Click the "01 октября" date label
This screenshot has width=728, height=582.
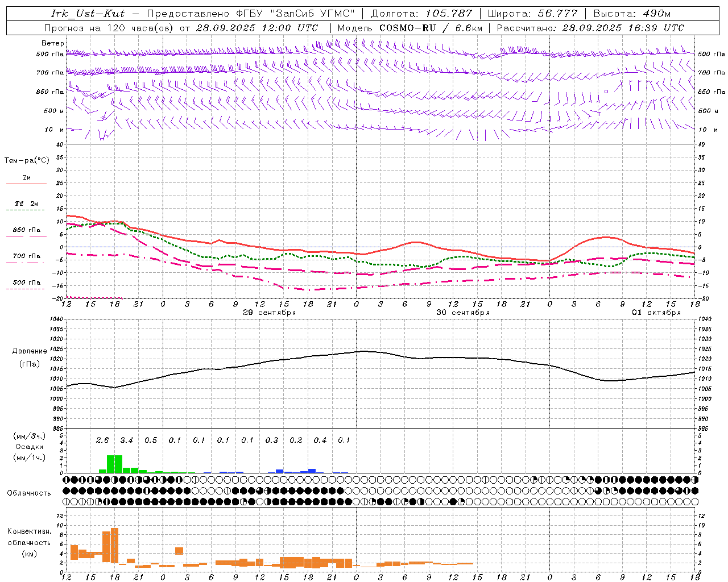656,313
